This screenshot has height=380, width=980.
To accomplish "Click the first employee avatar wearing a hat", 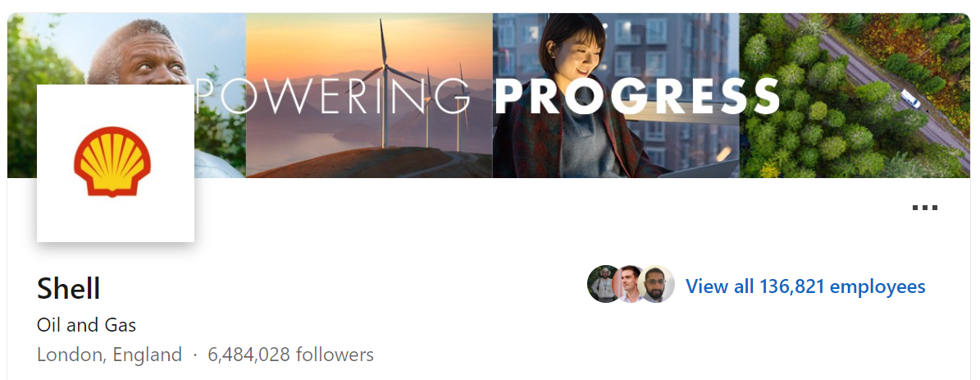I will pos(605,284).
